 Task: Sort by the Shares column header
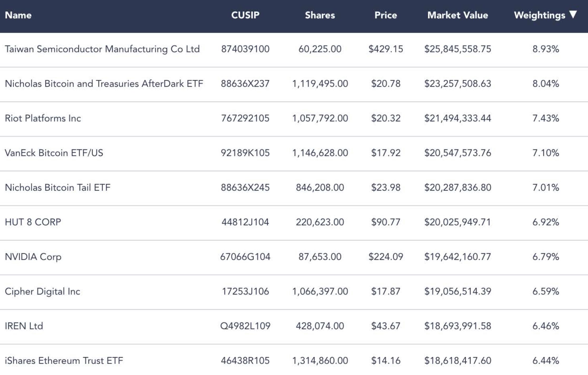pyautogui.click(x=320, y=15)
